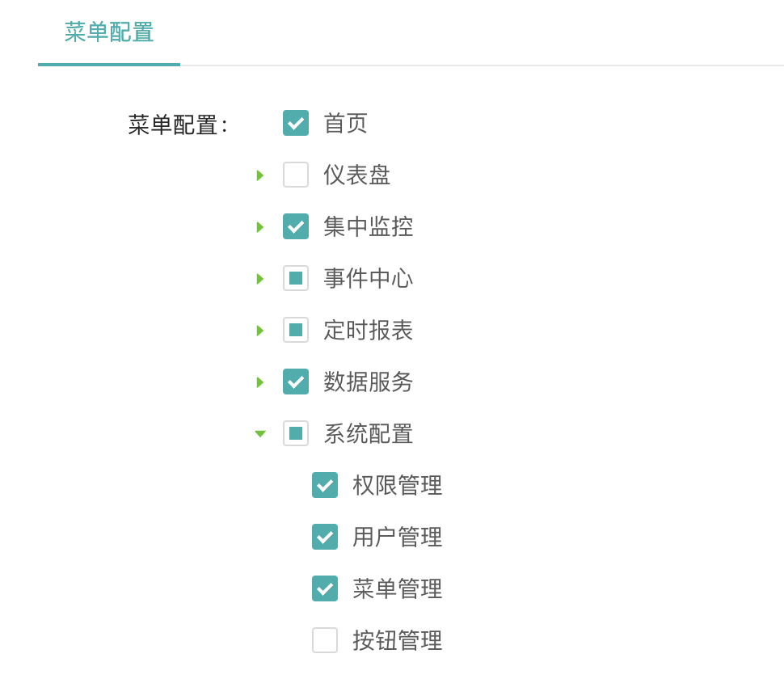Select the 定时报表 tree label
Image resolution: width=784 pixels, height=679 pixels.
(x=368, y=330)
